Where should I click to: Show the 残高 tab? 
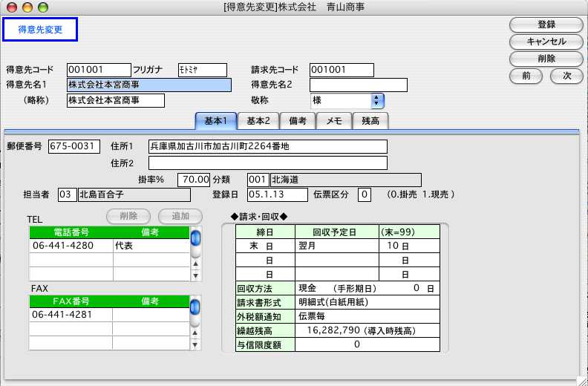pos(370,121)
